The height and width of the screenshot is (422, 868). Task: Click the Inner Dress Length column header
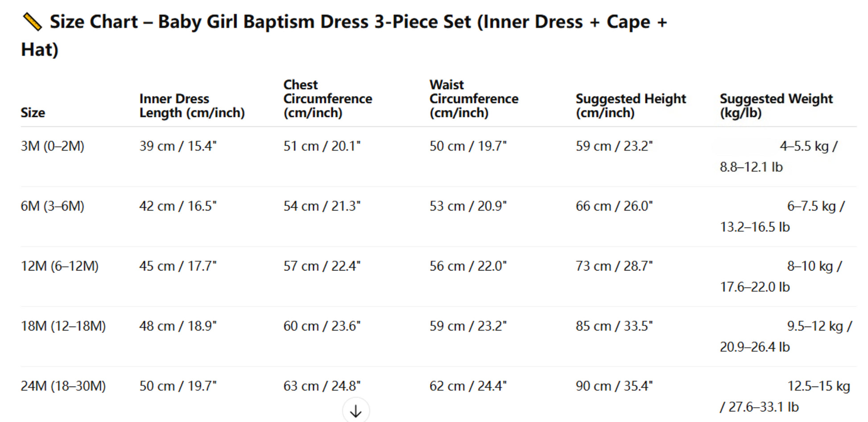(x=192, y=106)
